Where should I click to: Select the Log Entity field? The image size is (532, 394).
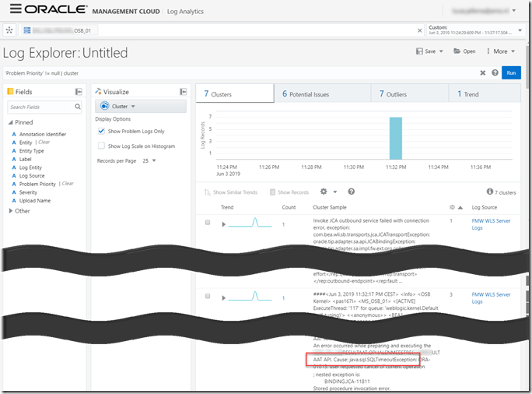[30, 167]
